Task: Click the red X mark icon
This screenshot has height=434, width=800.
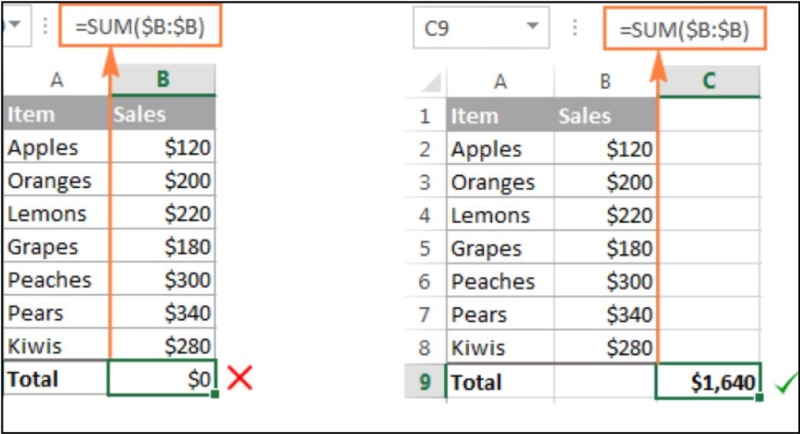Action: [x=238, y=378]
